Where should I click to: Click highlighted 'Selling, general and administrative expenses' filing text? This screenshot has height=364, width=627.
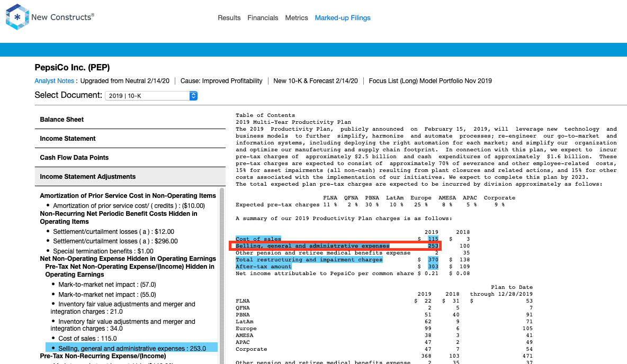(312, 245)
